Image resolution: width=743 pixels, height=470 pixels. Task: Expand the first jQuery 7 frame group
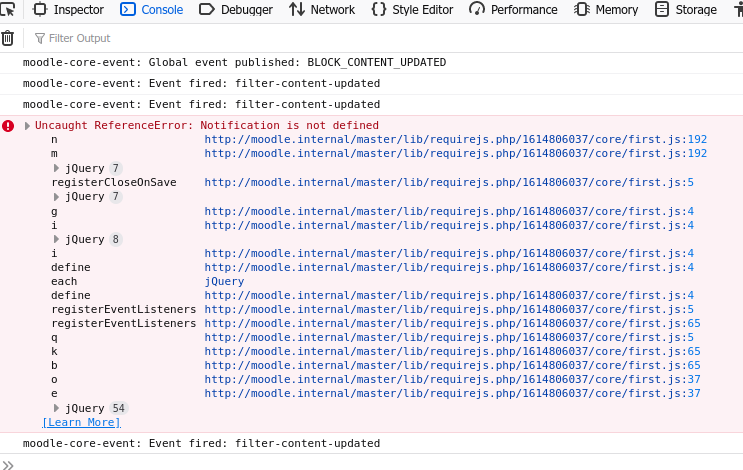pos(56,168)
